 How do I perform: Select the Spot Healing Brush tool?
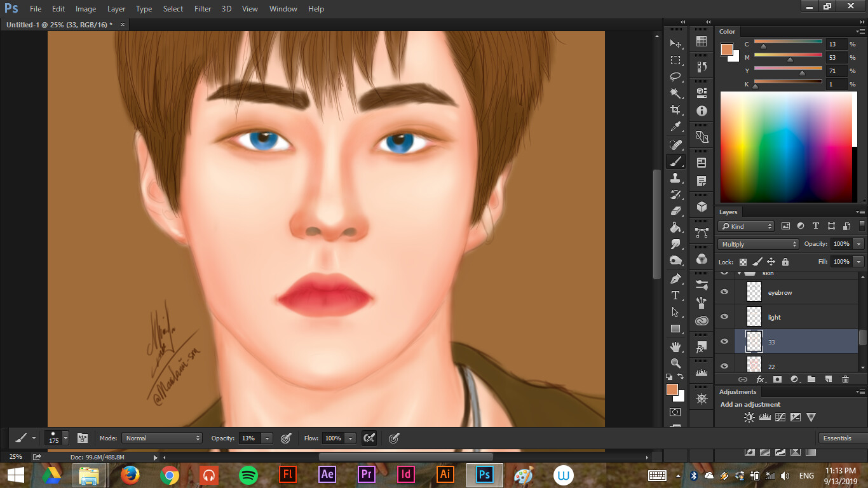coord(675,145)
